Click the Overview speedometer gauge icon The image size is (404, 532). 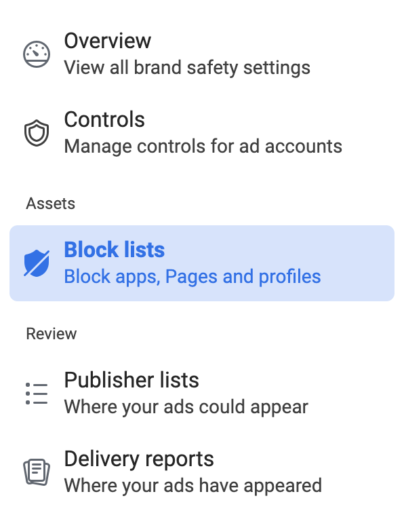coord(37,54)
